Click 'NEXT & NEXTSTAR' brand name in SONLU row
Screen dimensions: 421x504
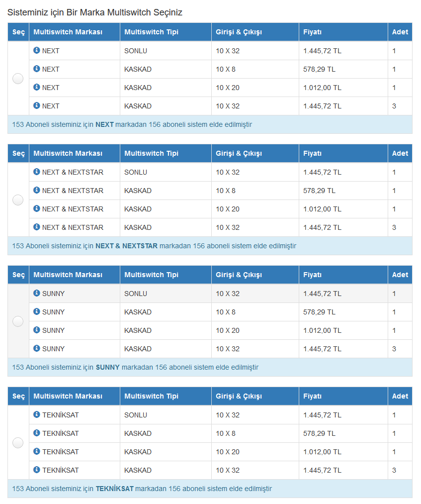pyautogui.click(x=73, y=172)
